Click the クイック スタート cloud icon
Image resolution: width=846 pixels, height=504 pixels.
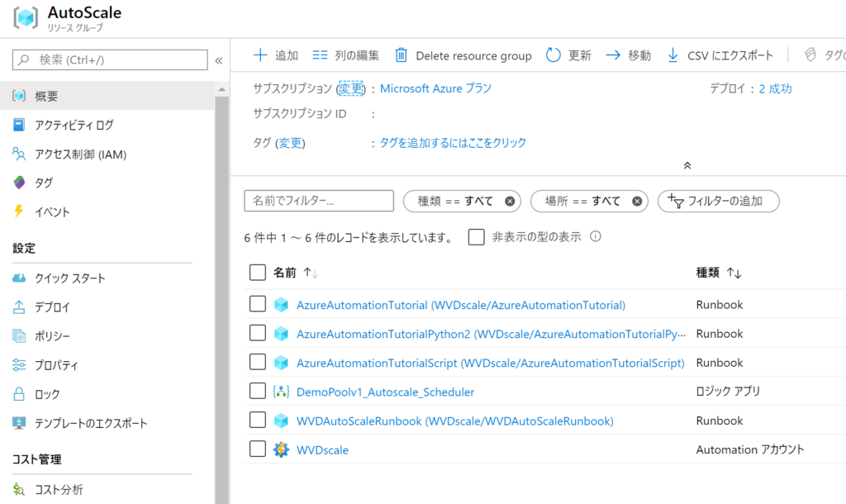(x=19, y=278)
